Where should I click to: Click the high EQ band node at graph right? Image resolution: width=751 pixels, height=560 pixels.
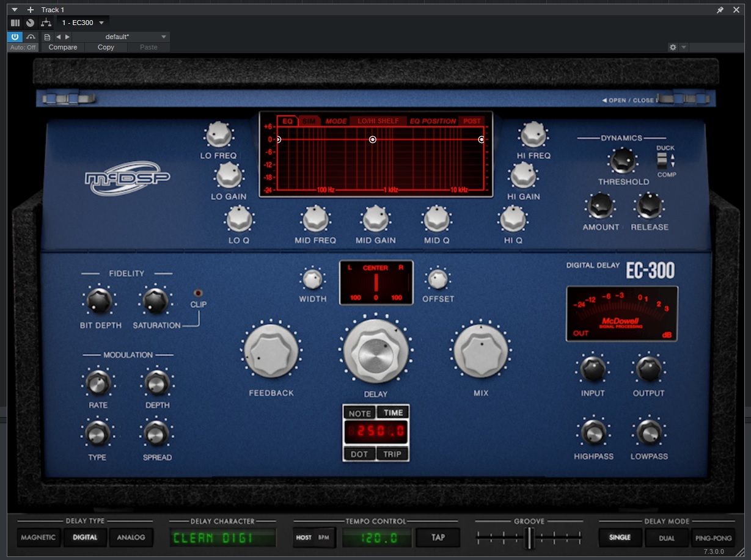pos(482,140)
